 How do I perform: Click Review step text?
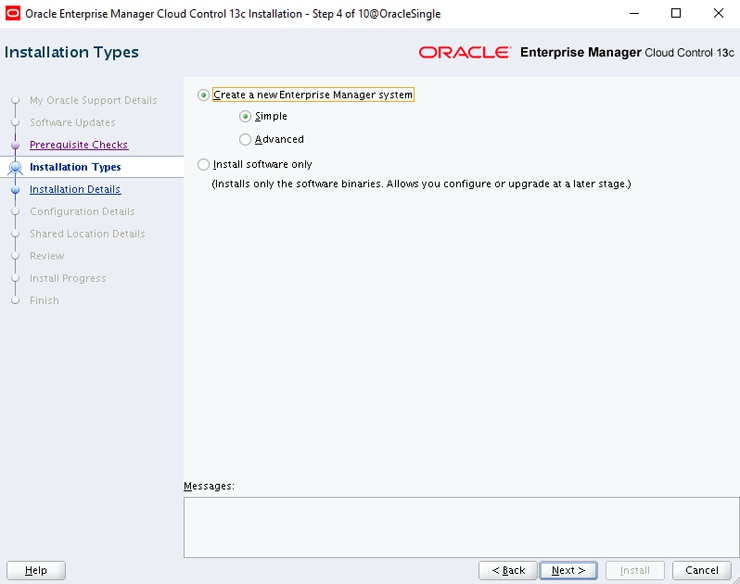pos(47,256)
